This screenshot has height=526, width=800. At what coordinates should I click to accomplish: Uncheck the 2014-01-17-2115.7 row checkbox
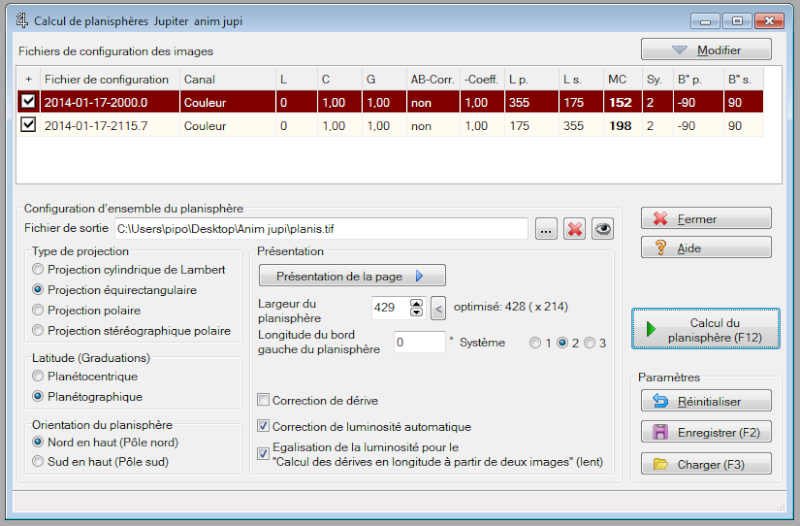point(28,125)
